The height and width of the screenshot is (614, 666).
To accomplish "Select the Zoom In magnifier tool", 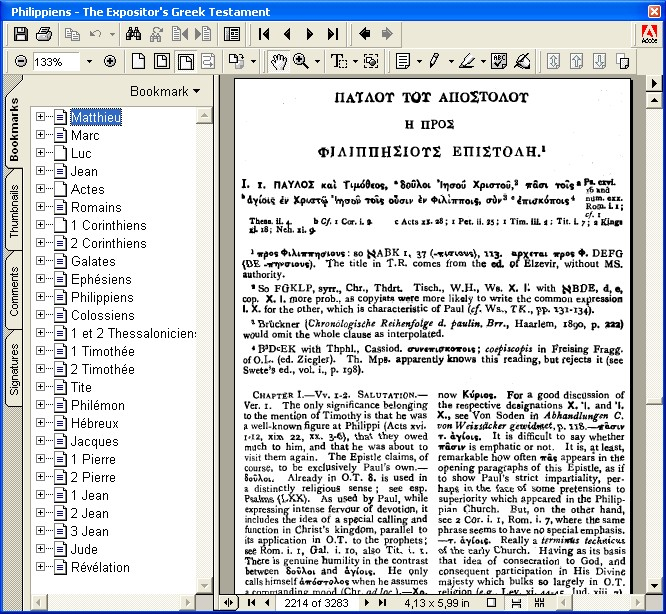I will [x=301, y=62].
